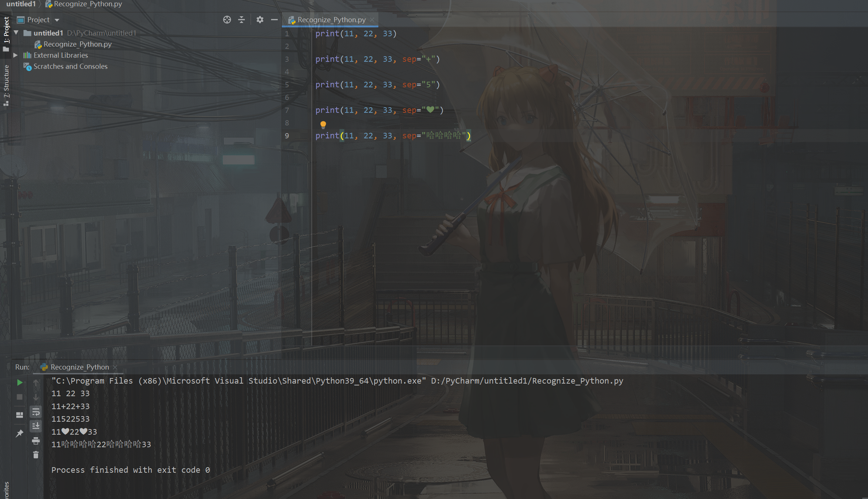Select the Recognize_Python run tab
The image size is (868, 499).
click(x=80, y=367)
